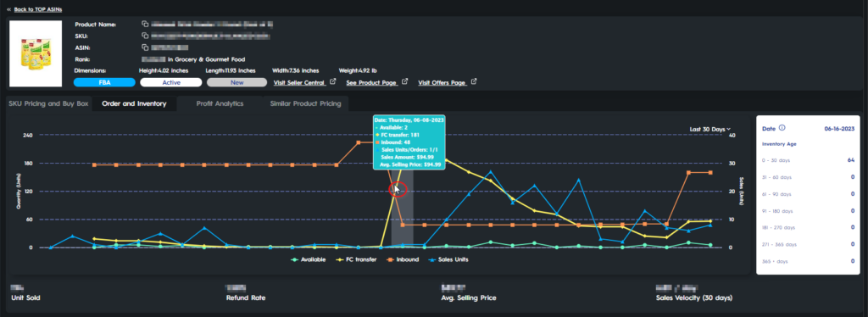The image size is (868, 317).
Task: Select the 0 - 30 days row
Action: point(808,160)
